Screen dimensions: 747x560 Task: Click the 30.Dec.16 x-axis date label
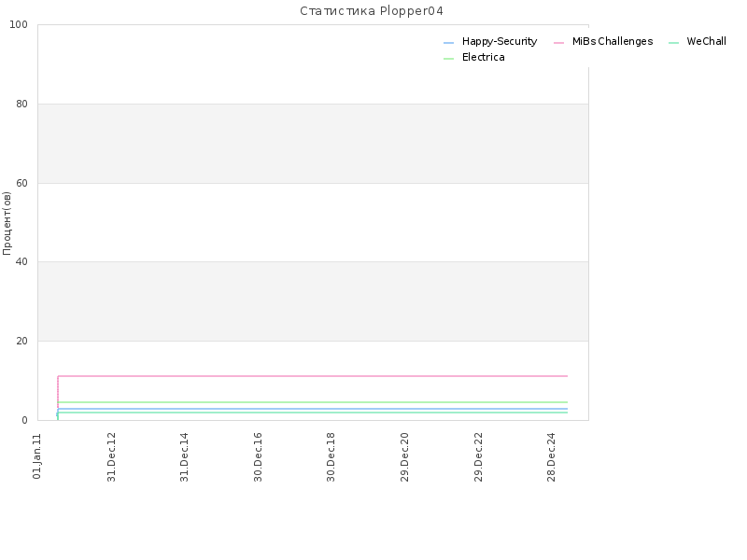coord(259,457)
